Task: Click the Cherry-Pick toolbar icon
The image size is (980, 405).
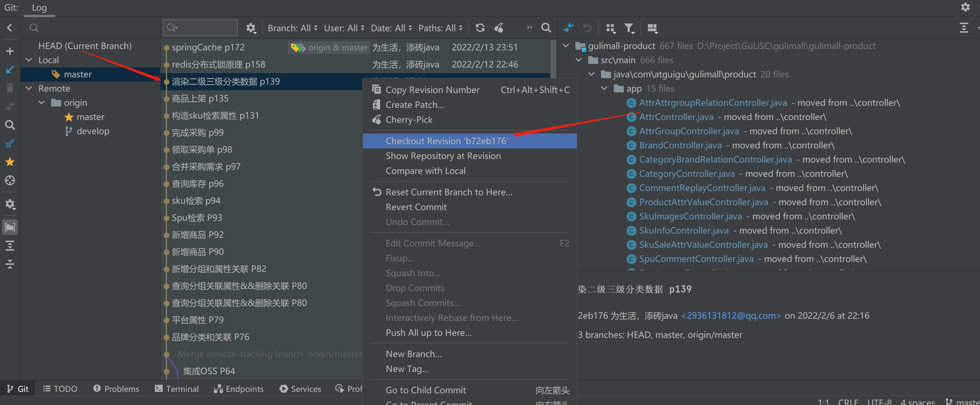Action: (499, 28)
